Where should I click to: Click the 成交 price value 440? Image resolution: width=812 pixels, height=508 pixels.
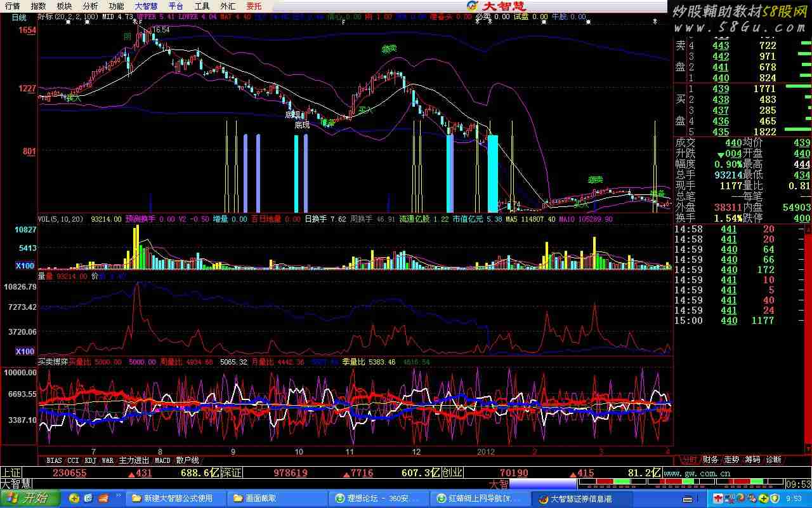(733, 143)
